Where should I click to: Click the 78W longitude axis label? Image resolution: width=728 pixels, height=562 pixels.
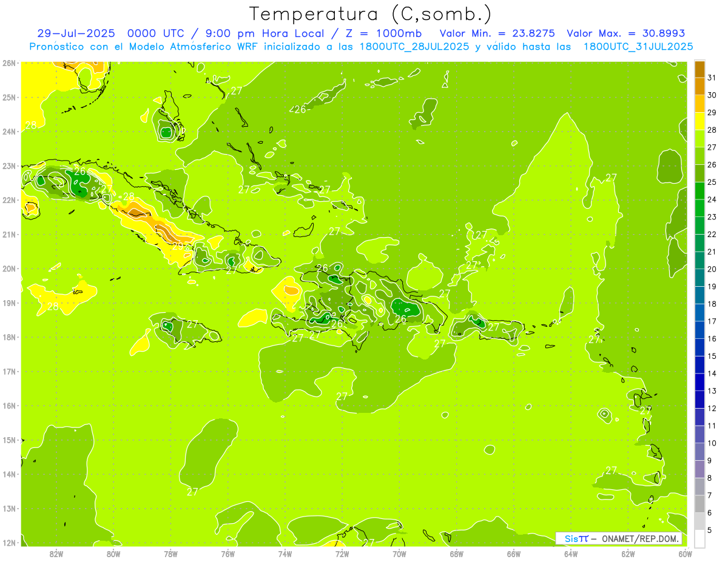pyautogui.click(x=170, y=554)
